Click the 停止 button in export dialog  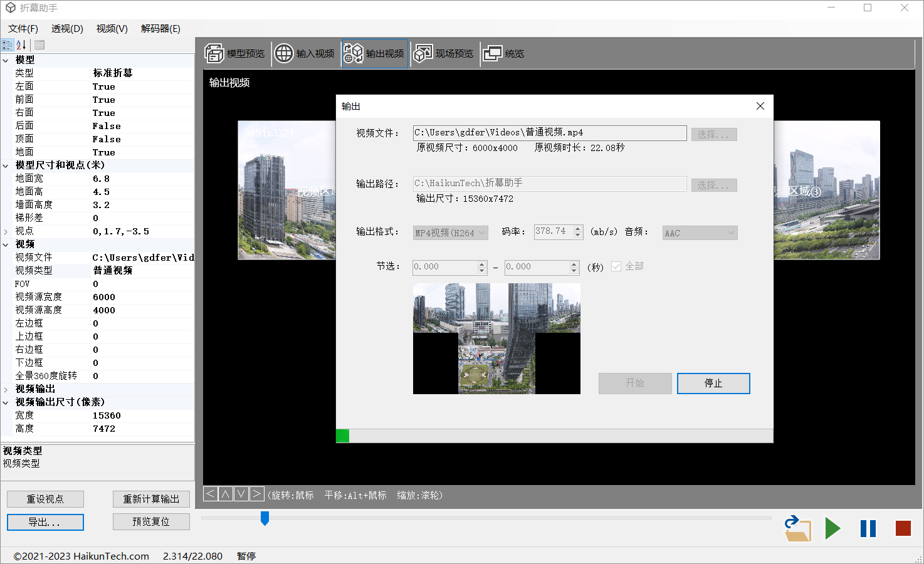point(713,384)
